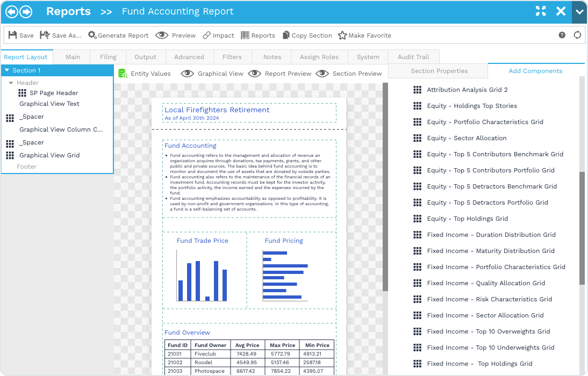Viewport: 588px width, 376px height.
Task: Toggle Graphical View with its eye icon
Action: tap(188, 74)
